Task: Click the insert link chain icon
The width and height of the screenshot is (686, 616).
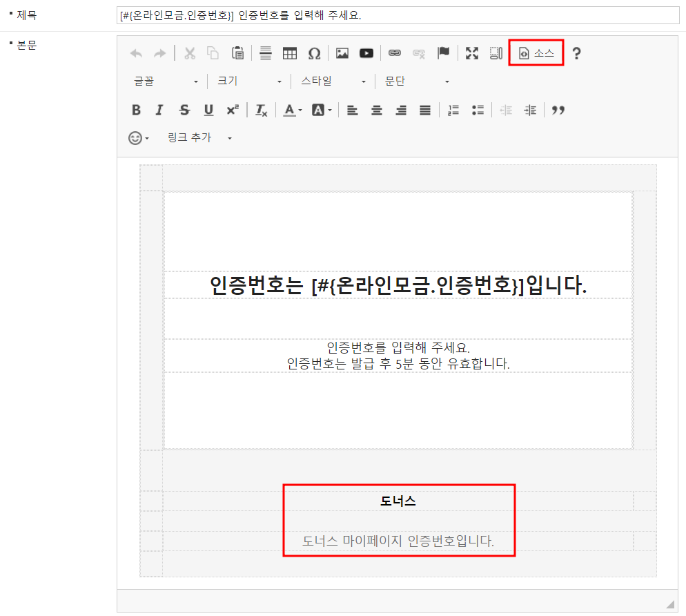Action: click(395, 53)
